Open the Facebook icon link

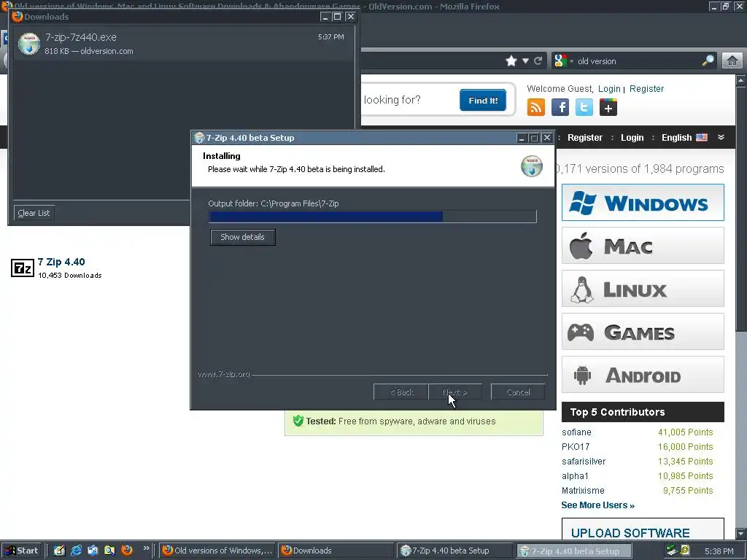(560, 107)
